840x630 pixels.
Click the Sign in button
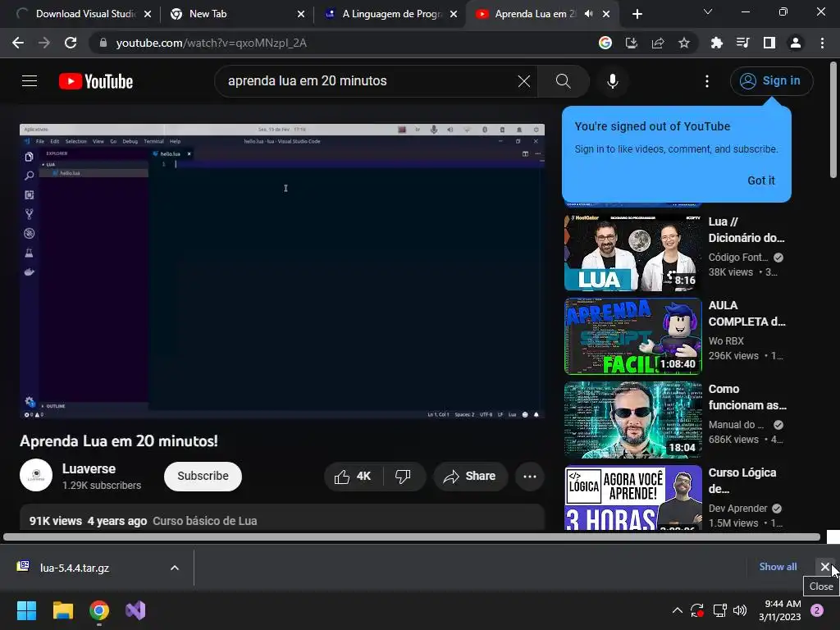(771, 81)
